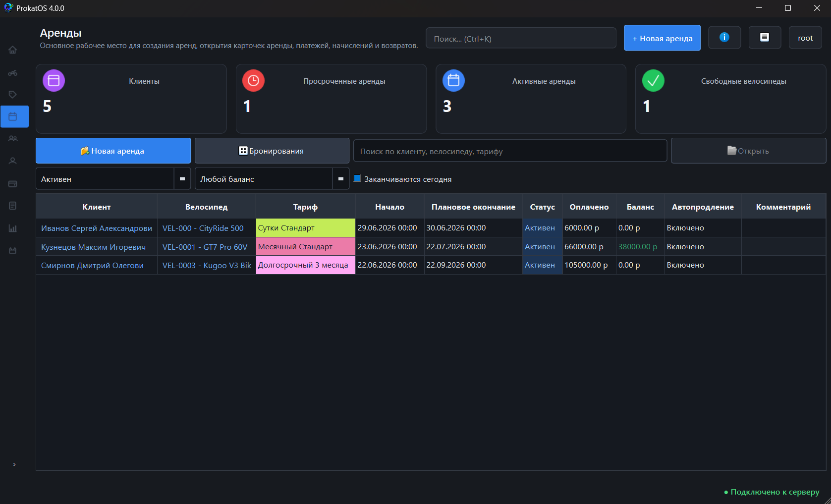The image size is (831, 504).
Task: Click the top + Новая аренда button
Action: point(662,38)
